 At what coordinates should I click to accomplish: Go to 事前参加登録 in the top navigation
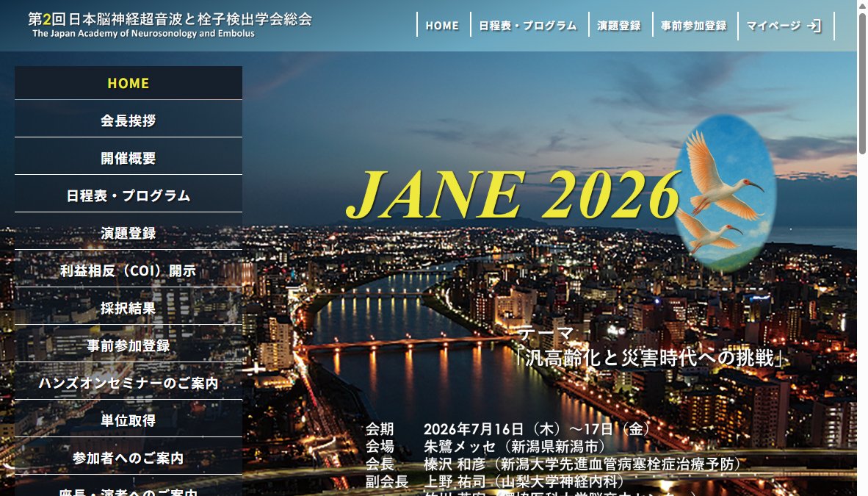tap(694, 26)
